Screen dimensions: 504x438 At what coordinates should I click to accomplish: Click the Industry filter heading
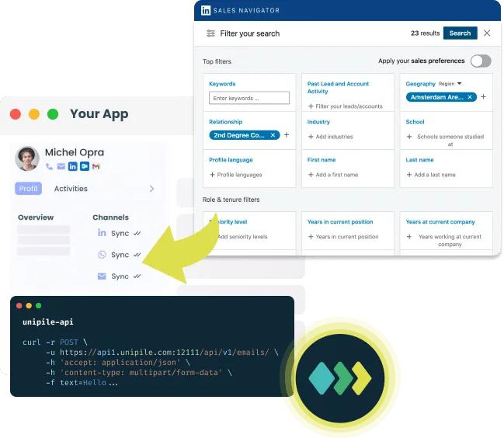pyautogui.click(x=318, y=122)
